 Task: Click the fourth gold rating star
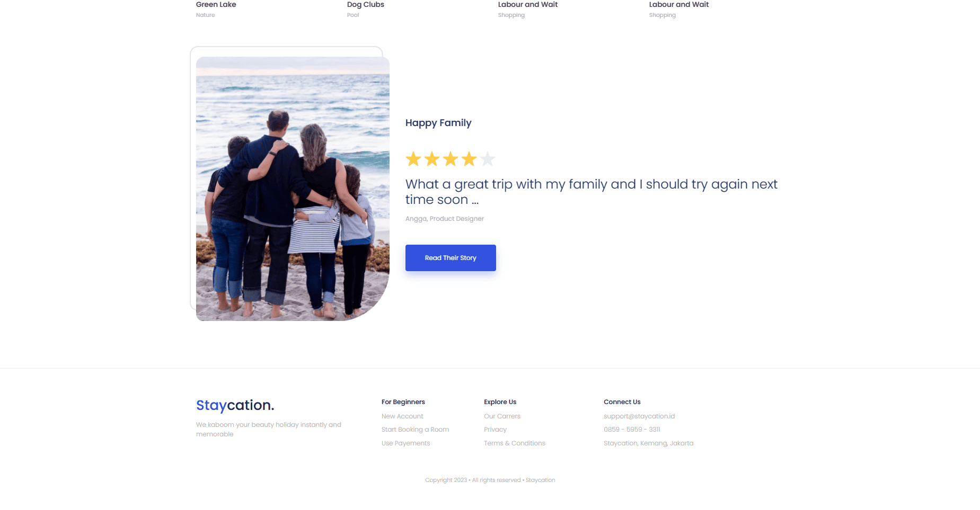coord(469,159)
